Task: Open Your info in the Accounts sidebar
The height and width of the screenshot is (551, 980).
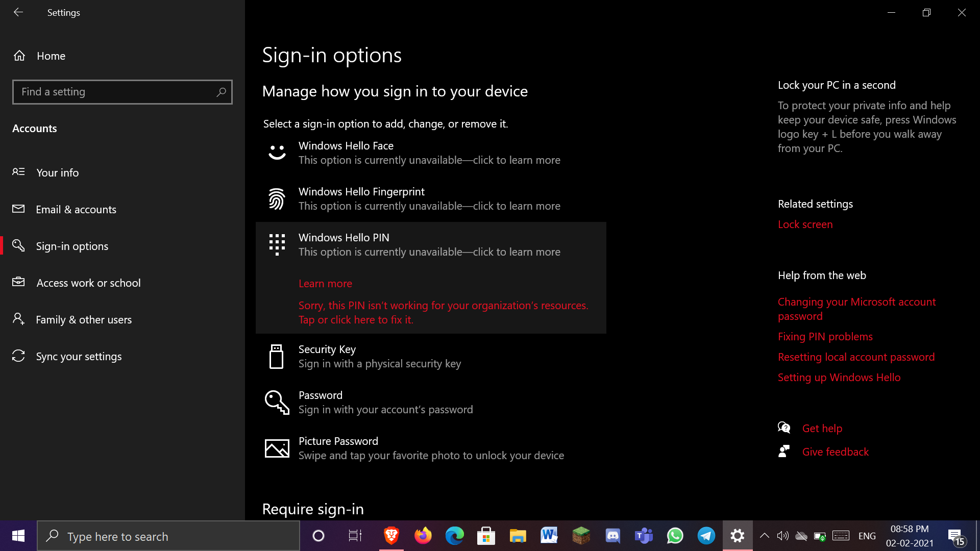Action: (122, 172)
